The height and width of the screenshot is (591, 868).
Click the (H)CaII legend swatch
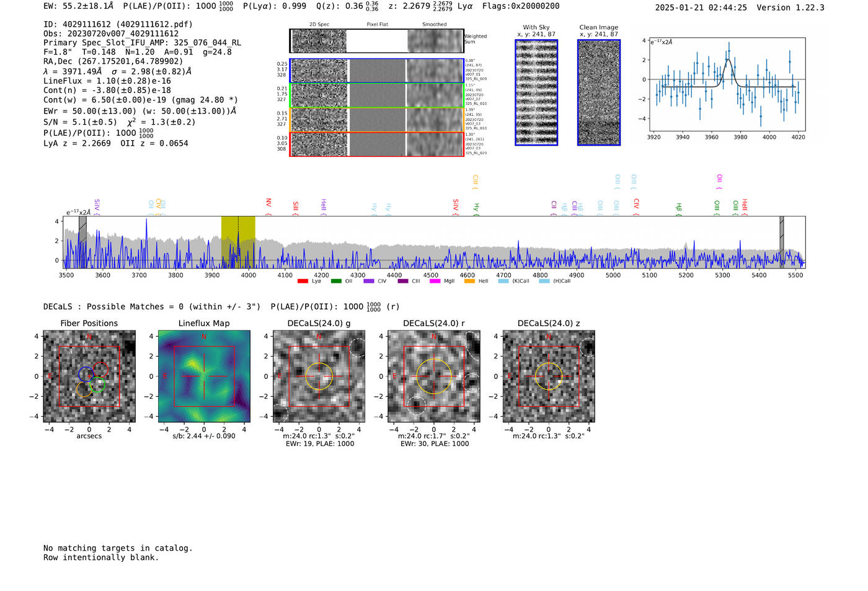544,281
